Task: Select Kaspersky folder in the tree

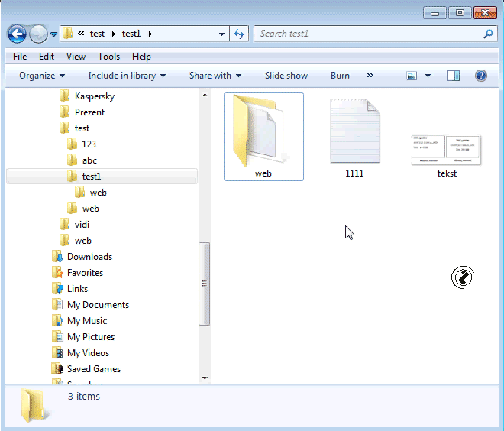Action: click(x=95, y=96)
